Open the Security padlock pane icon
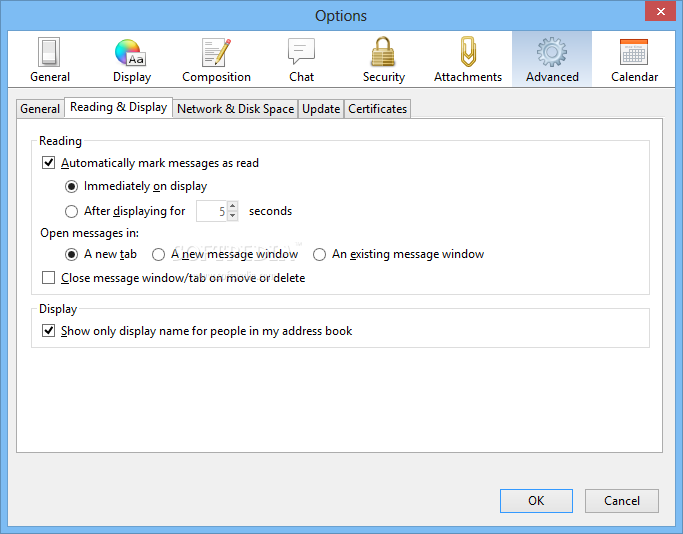The image size is (683, 534). [383, 59]
